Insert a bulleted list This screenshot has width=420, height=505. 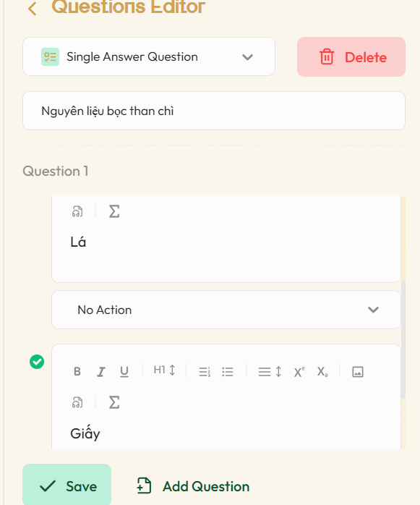[x=228, y=372]
